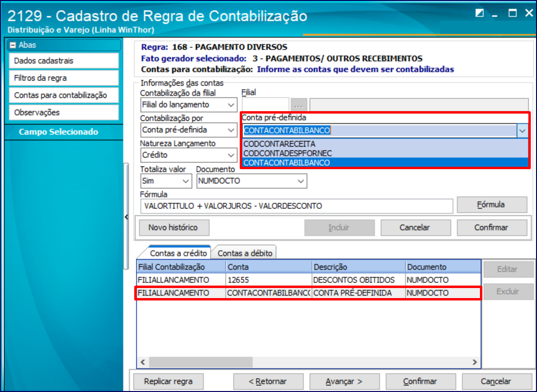The width and height of the screenshot is (537, 392).
Task: Click Cancelar in the account info section
Action: click(x=415, y=228)
